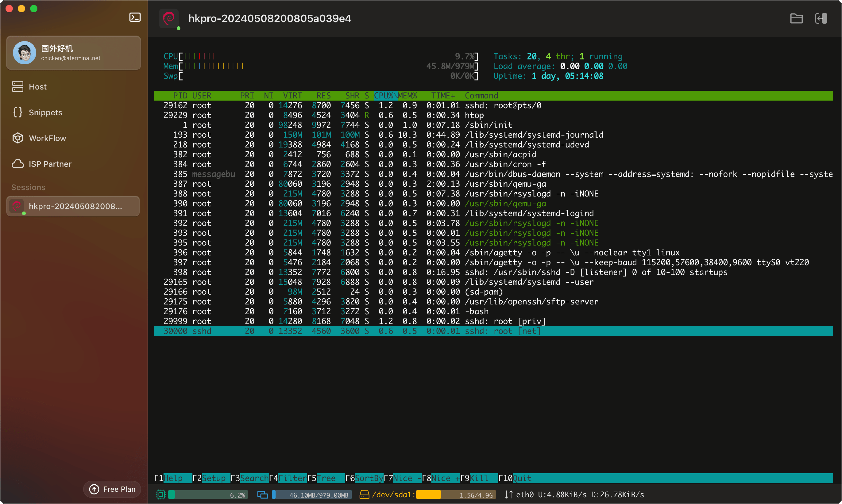The image size is (842, 504).
Task: Click the CPU chip icon in the status bar
Action: point(161,494)
